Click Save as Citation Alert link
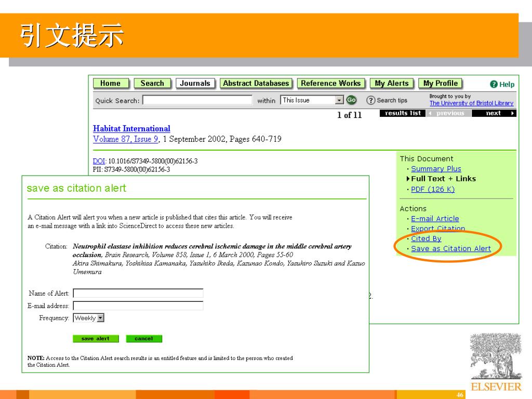532x399 pixels. click(451, 249)
